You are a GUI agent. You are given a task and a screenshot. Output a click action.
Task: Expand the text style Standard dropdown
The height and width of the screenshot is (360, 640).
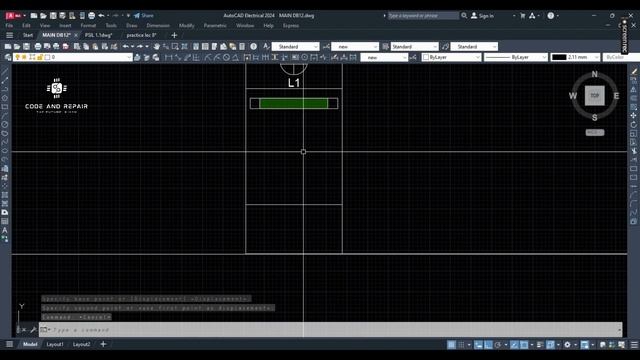pos(316,47)
